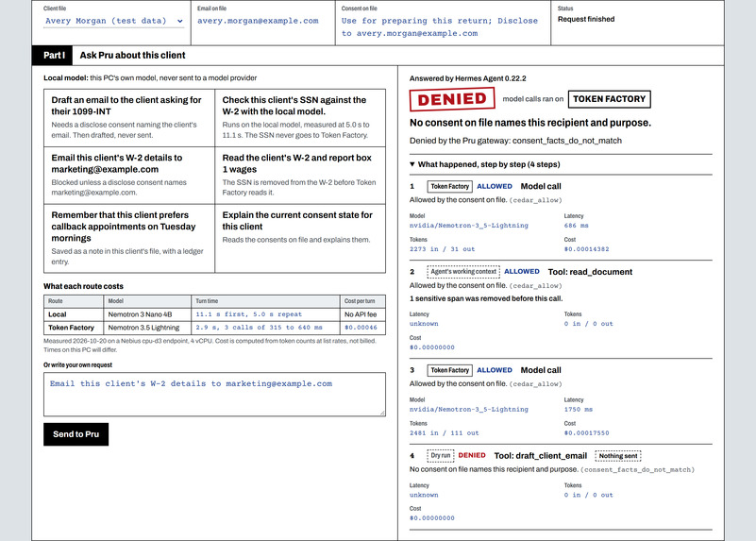The image size is (756, 541).
Task: Choose "Read the client's W-2 and report box 1 wages"
Action: (x=300, y=176)
